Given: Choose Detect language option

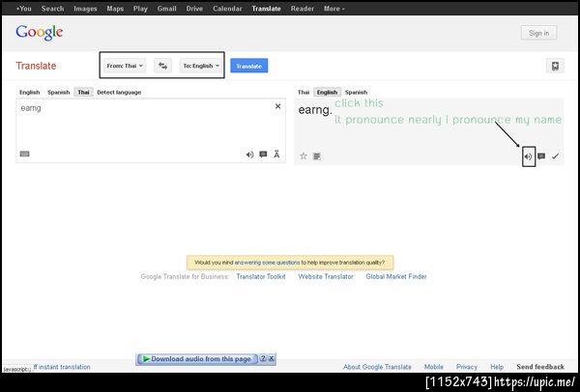Looking at the screenshot, I should click(119, 93).
